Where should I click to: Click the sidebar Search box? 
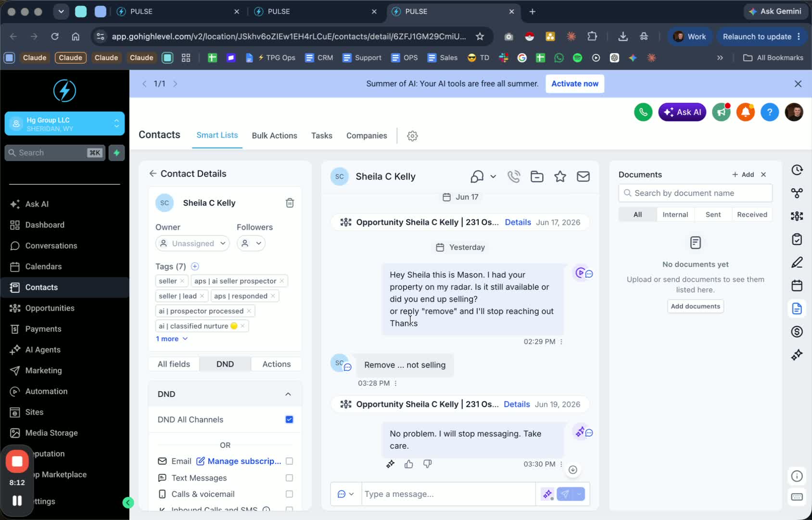pos(55,153)
